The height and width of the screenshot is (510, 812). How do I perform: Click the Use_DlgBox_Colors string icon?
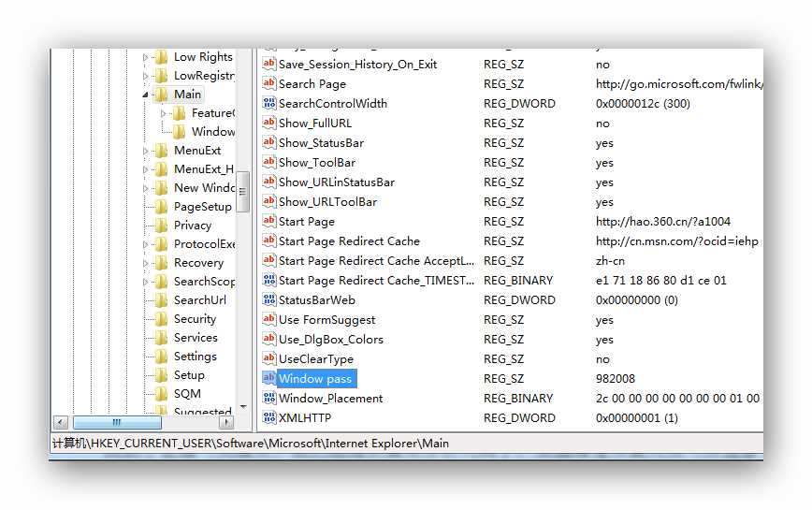[268, 339]
